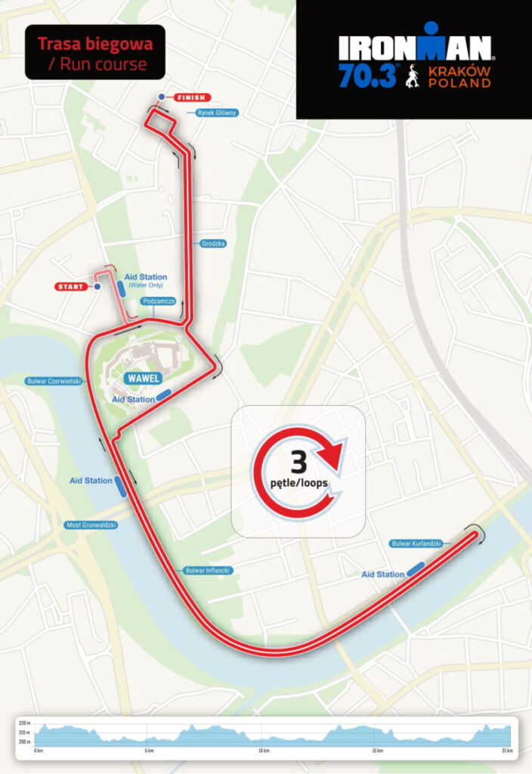The width and height of the screenshot is (532, 774).
Task: Click the red 3 loops circular arrow
Action: tap(298, 473)
